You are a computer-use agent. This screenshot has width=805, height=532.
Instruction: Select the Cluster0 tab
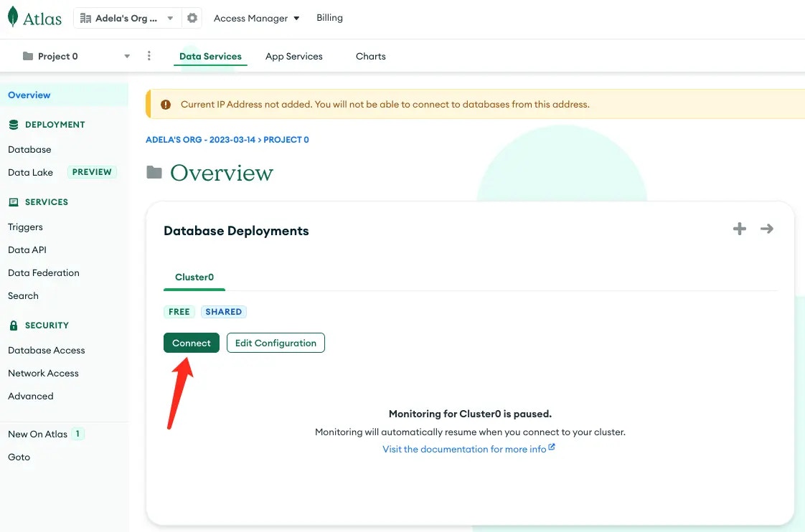pyautogui.click(x=194, y=277)
